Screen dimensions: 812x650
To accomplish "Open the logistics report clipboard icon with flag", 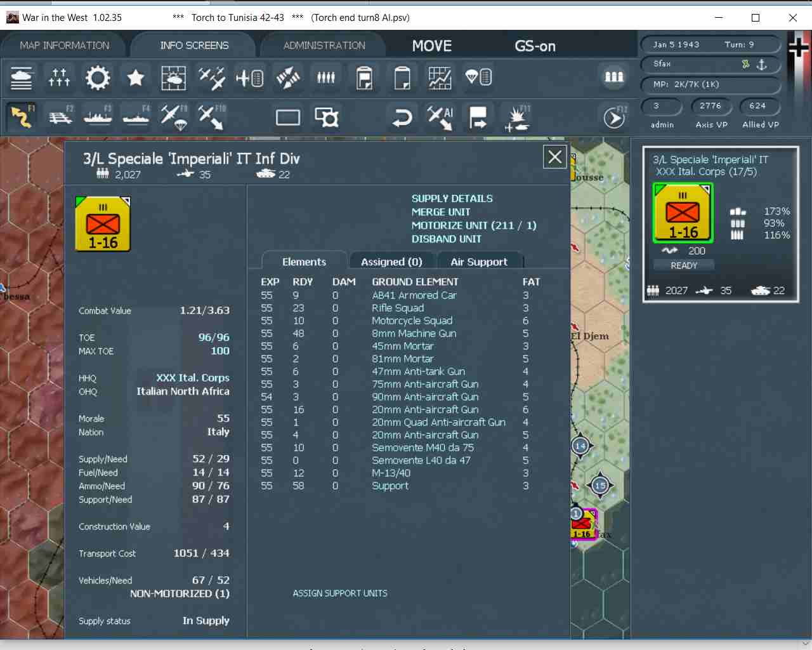I will (364, 77).
